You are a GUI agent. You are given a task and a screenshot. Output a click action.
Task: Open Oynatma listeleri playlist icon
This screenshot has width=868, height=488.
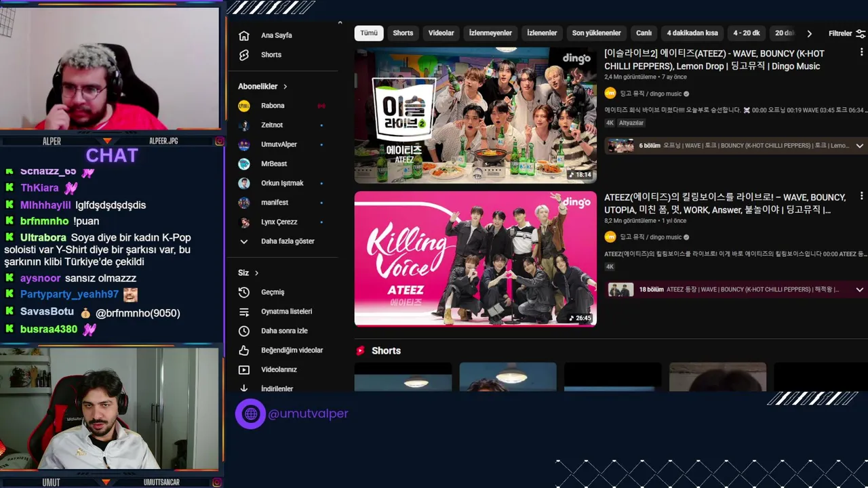(244, 312)
